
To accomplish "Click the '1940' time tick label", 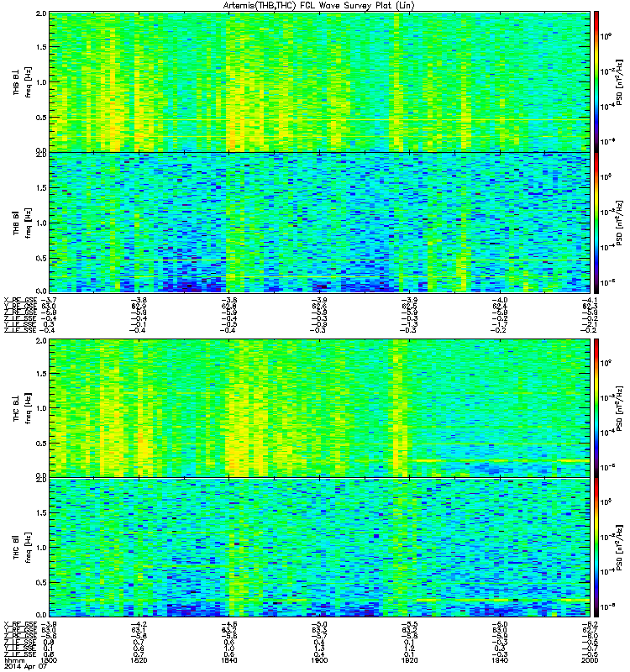I will 499,660.
